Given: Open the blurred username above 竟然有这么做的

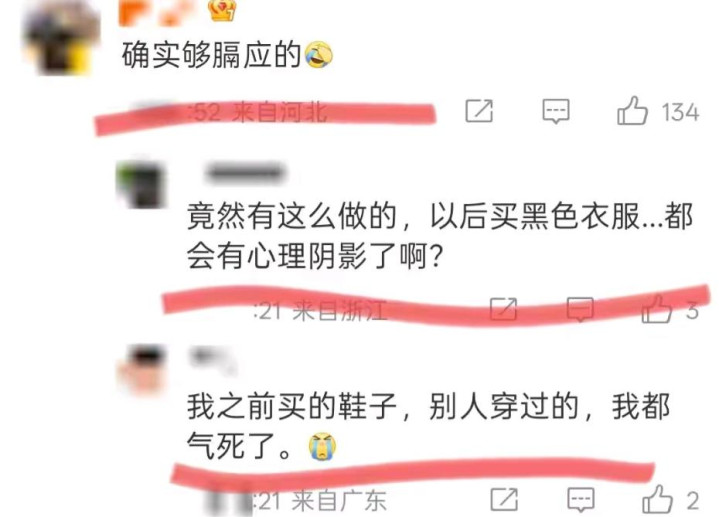Looking at the screenshot, I should [245, 173].
